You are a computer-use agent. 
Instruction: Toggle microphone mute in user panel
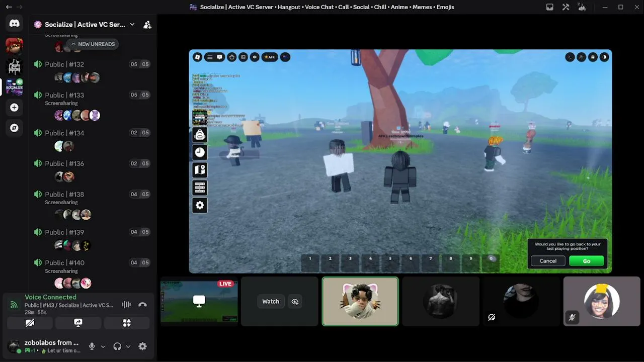click(x=92, y=346)
